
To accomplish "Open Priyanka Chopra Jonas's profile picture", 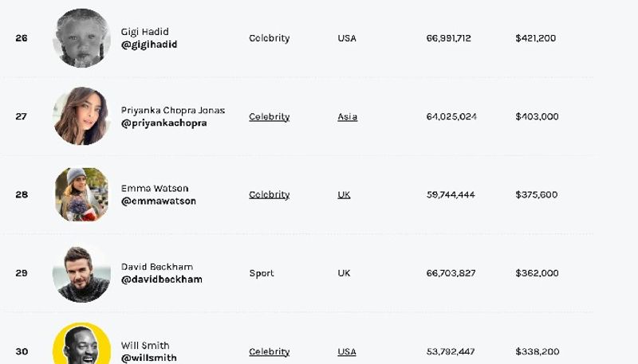I will (82, 116).
